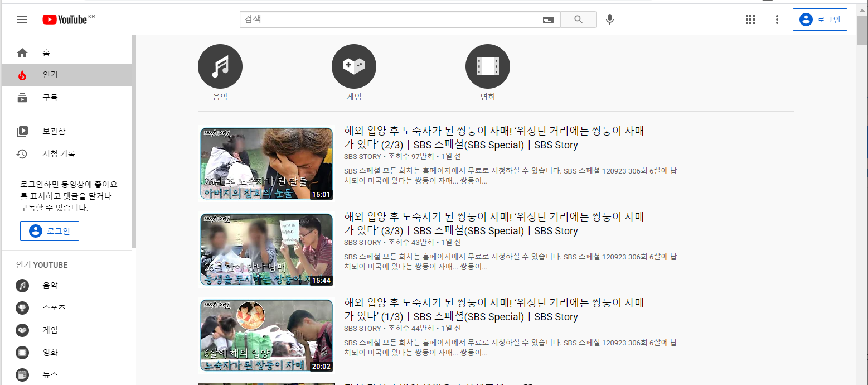Open 영화 in the sidebar list
868x385 pixels.
[67, 352]
